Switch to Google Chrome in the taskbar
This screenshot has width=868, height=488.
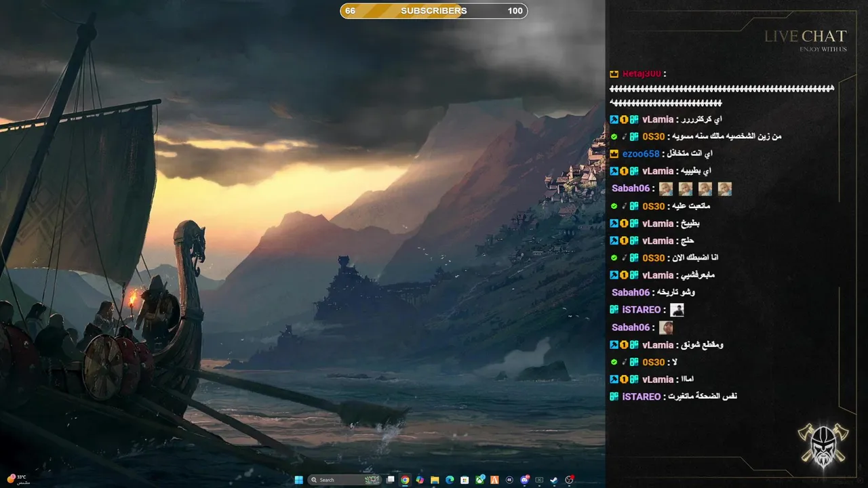(x=405, y=480)
